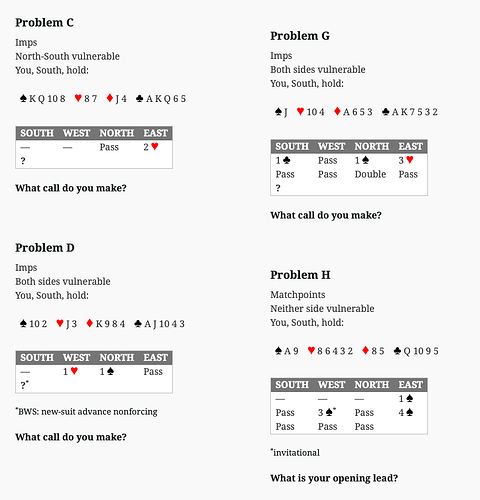Click the club icon before A K Q 6 5
The height and width of the screenshot is (500, 480).
140,98
